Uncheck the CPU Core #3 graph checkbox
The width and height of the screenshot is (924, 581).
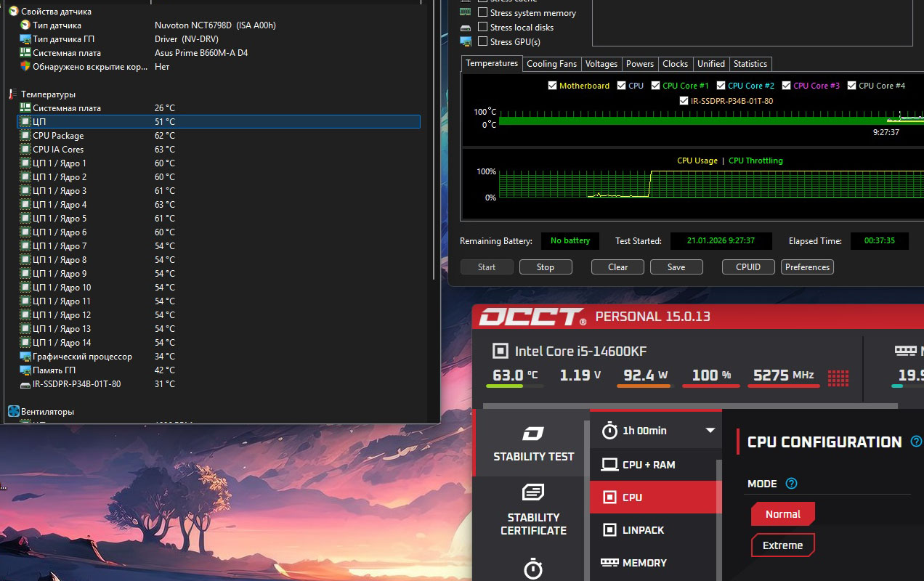point(787,86)
